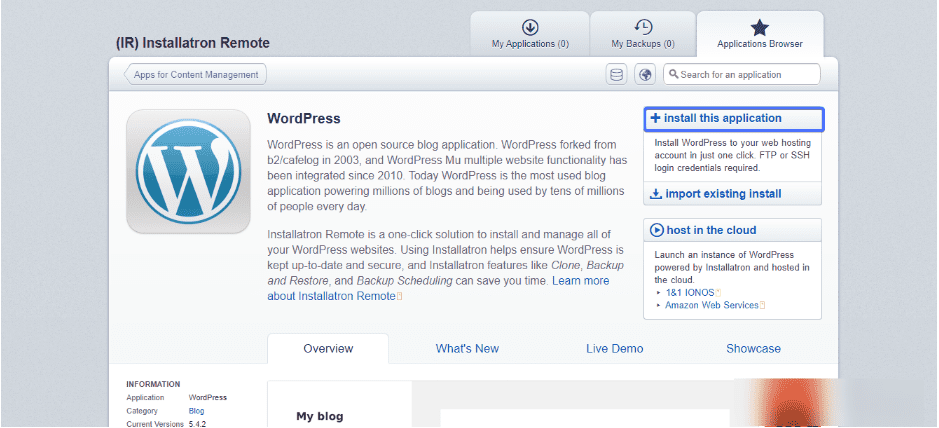
Task: Click the download arrow icon on My Applications
Action: click(x=530, y=27)
